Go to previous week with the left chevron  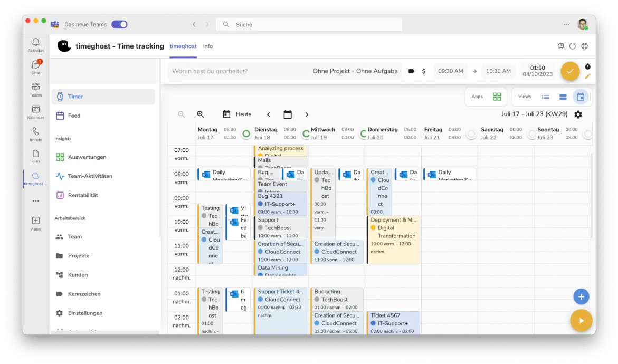point(269,114)
